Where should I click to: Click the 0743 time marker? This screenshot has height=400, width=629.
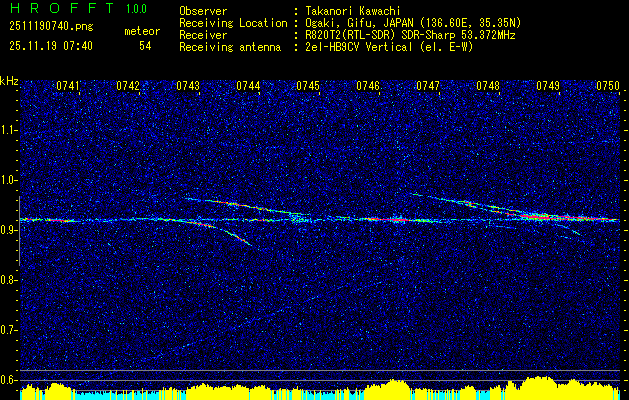click(x=188, y=86)
